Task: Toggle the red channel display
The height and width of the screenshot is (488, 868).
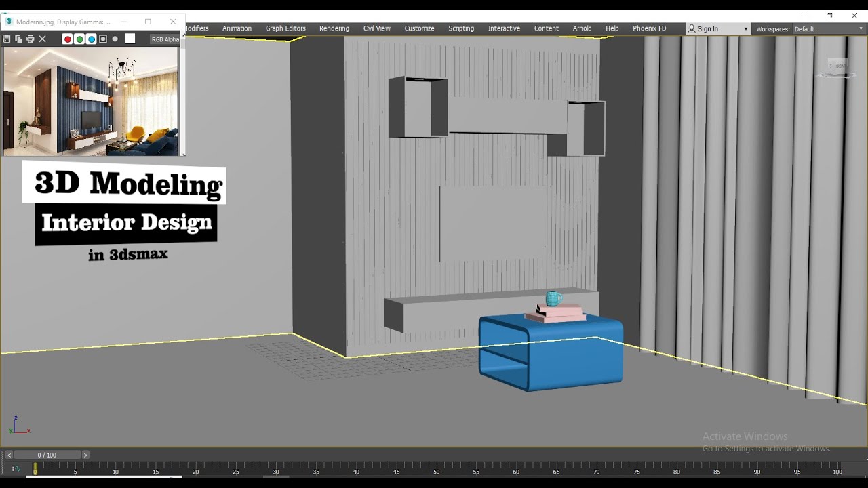Action: [x=67, y=39]
